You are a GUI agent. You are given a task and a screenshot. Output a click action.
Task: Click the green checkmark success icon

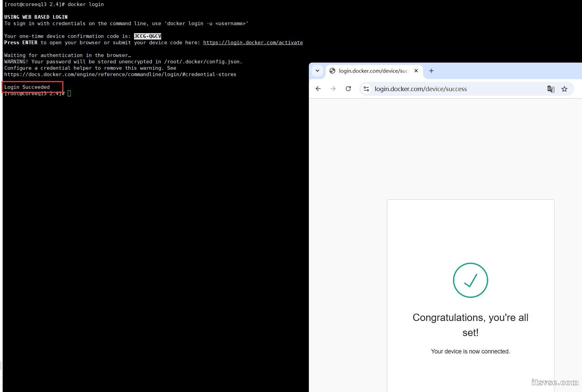point(470,280)
